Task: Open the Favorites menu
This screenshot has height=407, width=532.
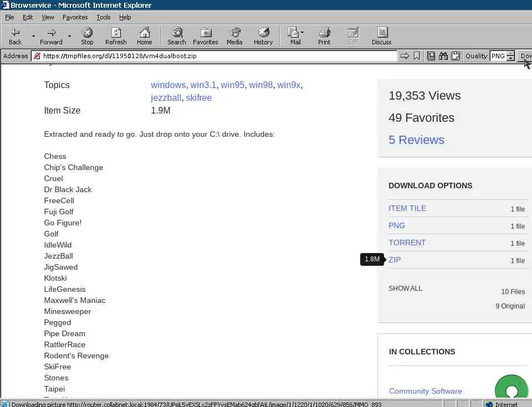Action: point(75,17)
